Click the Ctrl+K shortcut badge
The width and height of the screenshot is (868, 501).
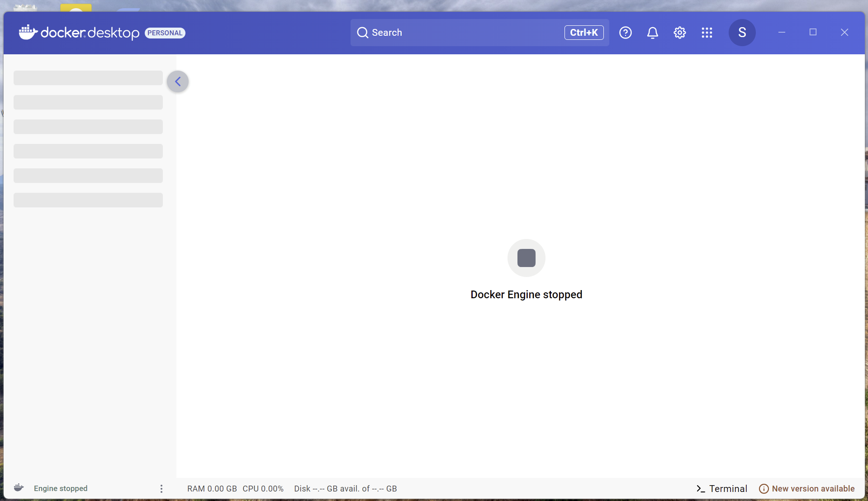pos(583,33)
